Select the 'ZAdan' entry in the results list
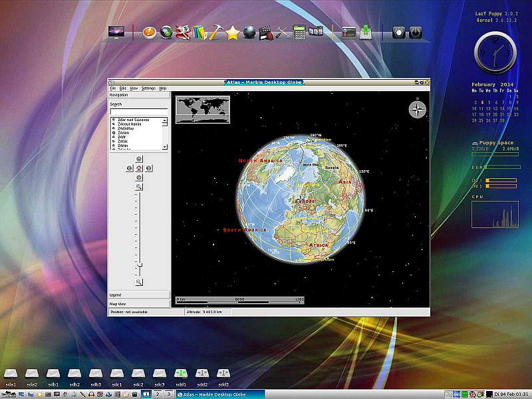This screenshot has height=399, width=532. [x=123, y=133]
